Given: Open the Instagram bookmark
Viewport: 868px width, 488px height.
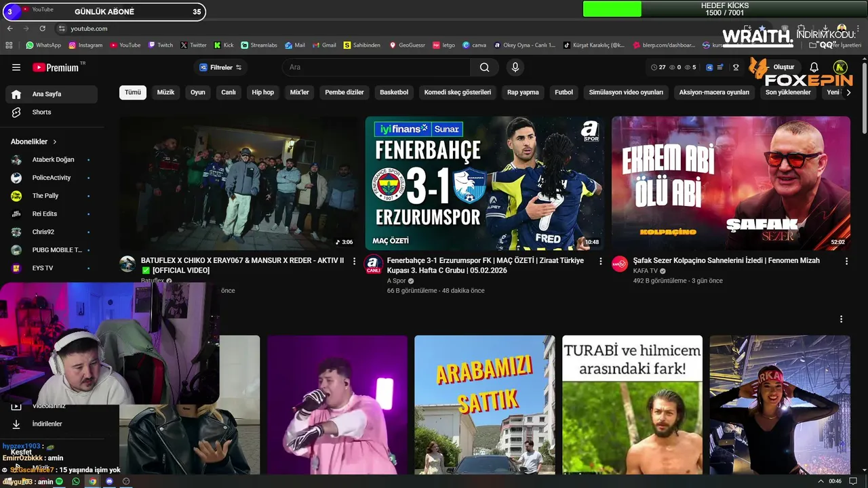Looking at the screenshot, I should pos(85,45).
